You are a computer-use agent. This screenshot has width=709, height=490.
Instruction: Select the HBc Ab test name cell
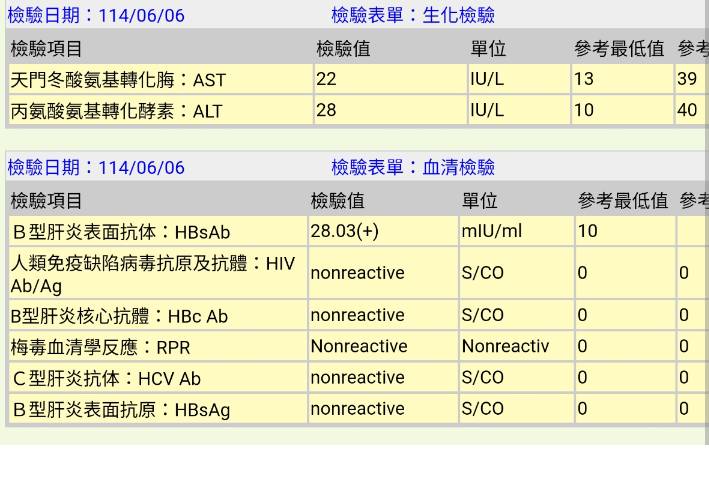[x=119, y=316]
